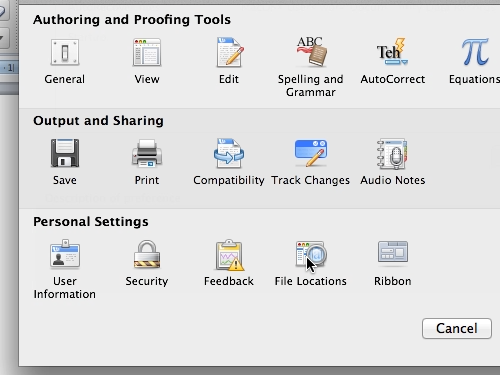This screenshot has height=375, width=500.
Task: Click the 'Authoring and Proofing Tools' heading
Action: 132,20
